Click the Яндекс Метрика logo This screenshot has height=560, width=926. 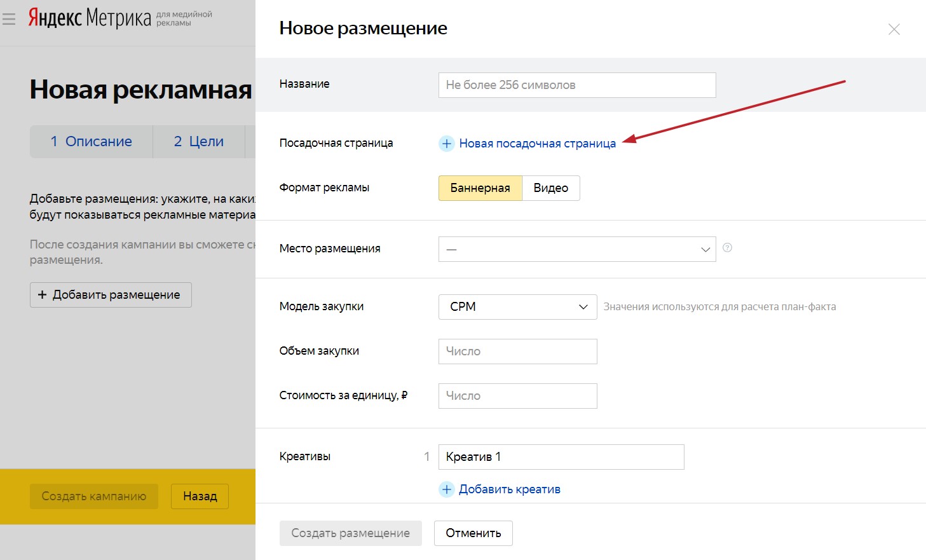90,18
